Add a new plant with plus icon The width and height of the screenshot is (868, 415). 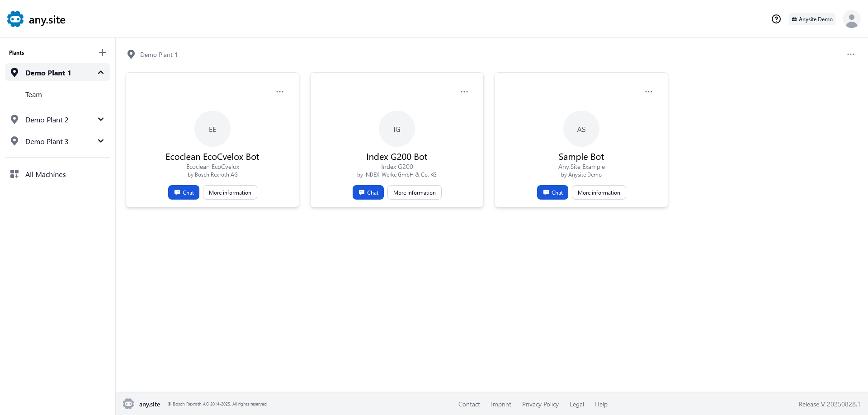(103, 52)
